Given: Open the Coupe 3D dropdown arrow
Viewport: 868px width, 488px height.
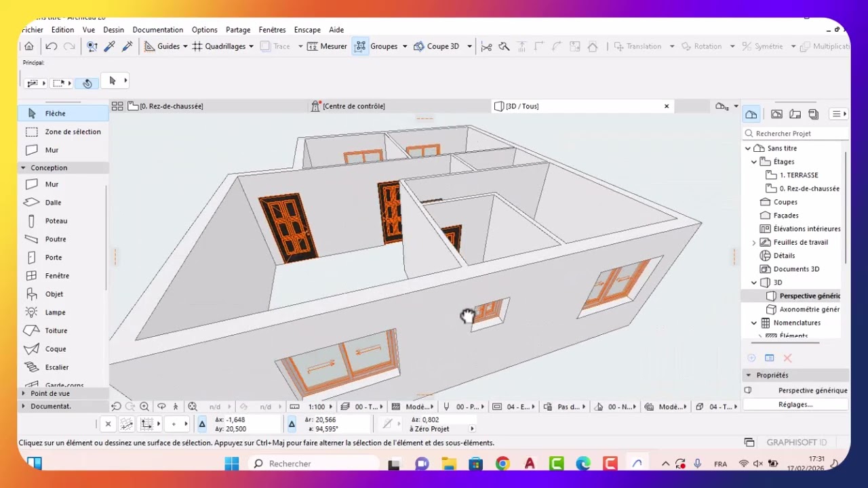Looking at the screenshot, I should [x=469, y=46].
